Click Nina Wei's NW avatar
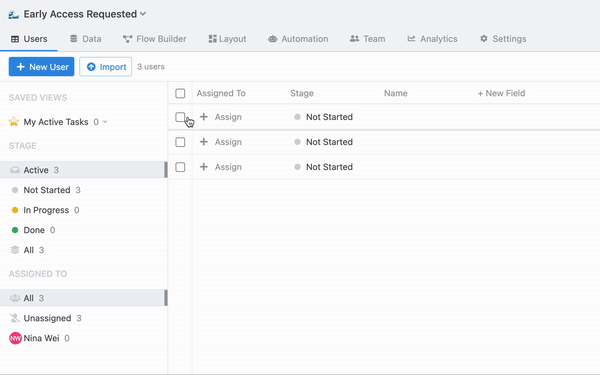 point(15,338)
